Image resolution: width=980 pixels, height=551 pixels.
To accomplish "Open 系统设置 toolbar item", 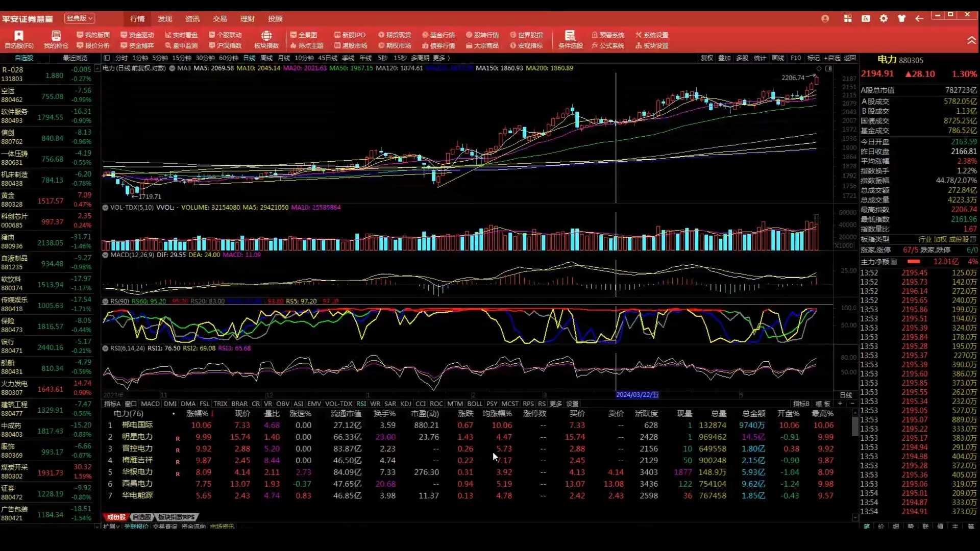I will (652, 35).
